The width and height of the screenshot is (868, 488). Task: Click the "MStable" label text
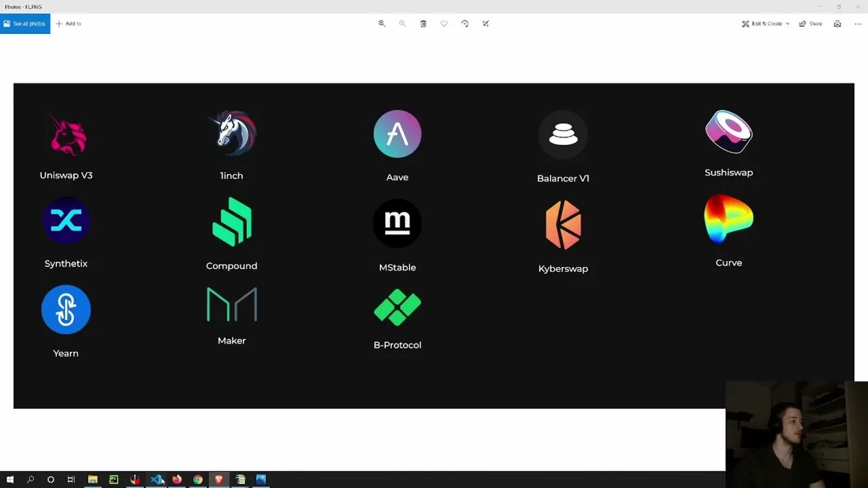click(x=397, y=268)
